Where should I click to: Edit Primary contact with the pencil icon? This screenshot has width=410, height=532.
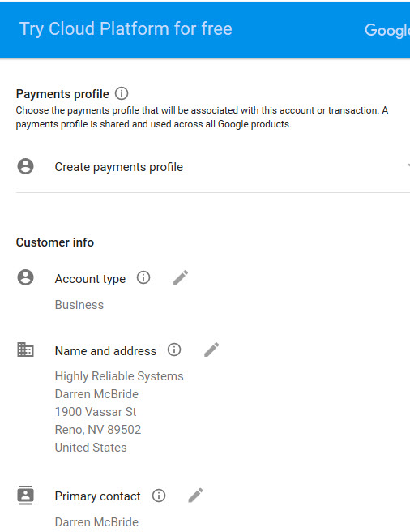195,496
